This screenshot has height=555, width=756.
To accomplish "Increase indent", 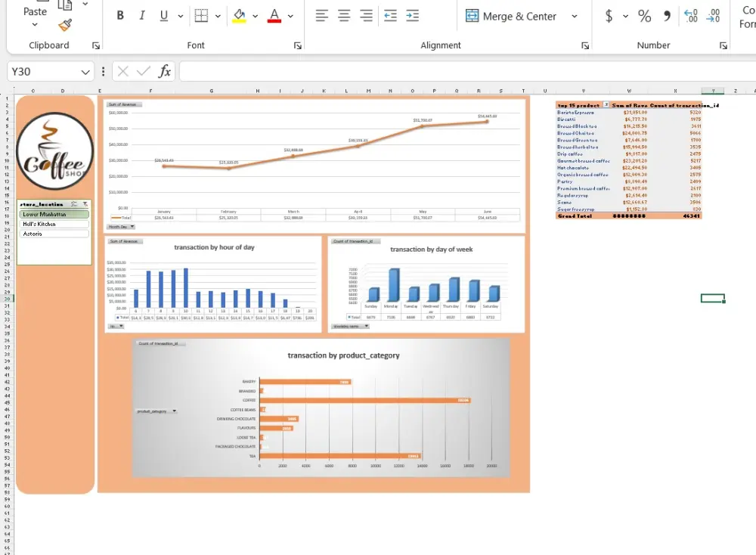I will click(x=412, y=15).
